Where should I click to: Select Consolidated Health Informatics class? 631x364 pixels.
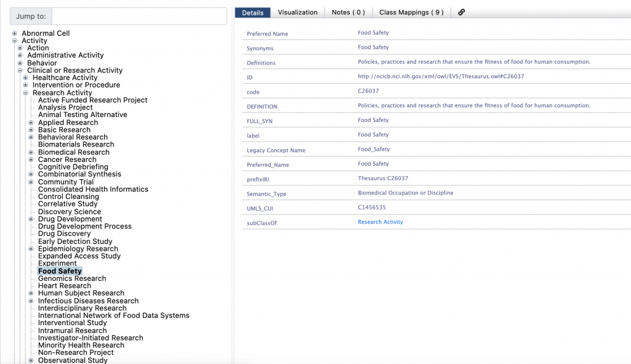coord(93,189)
